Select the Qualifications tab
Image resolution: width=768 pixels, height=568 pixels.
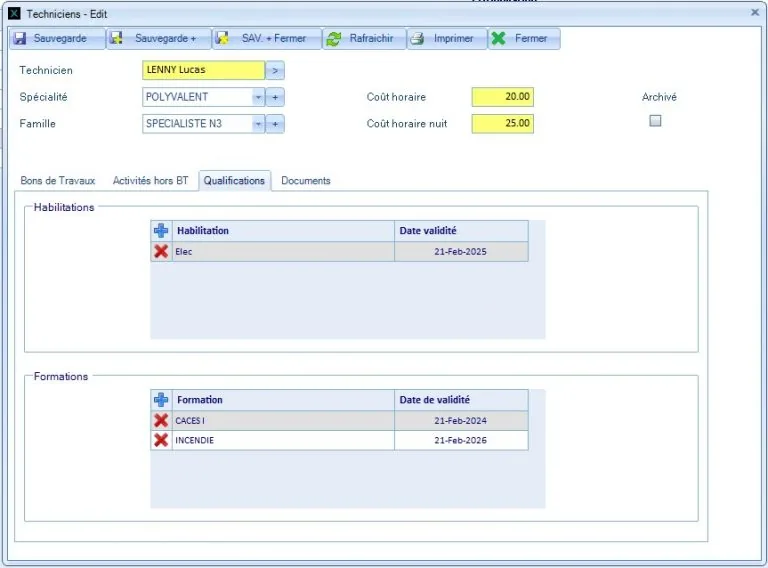point(234,181)
